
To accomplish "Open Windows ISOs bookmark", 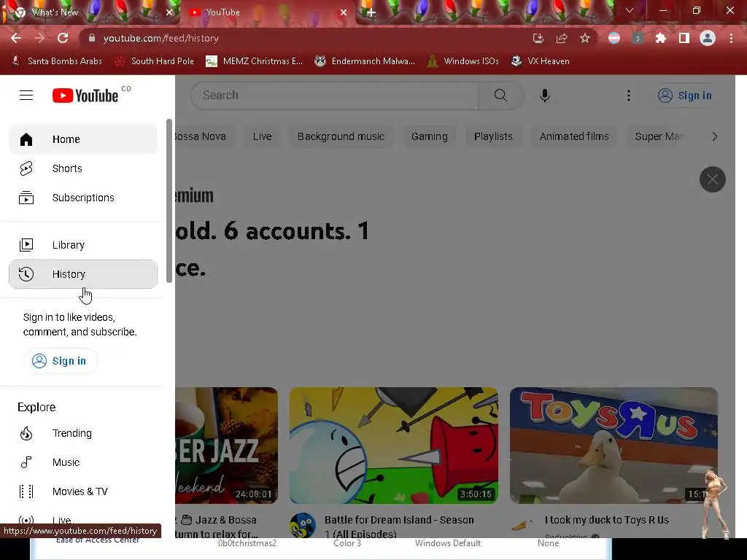I will [x=463, y=61].
